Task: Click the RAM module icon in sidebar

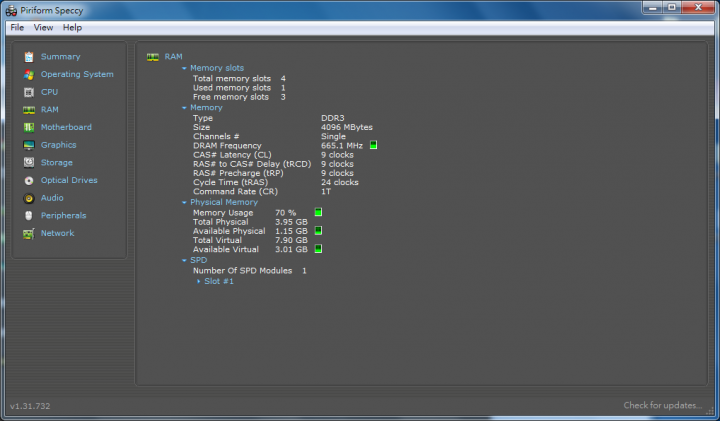Action: (29, 110)
